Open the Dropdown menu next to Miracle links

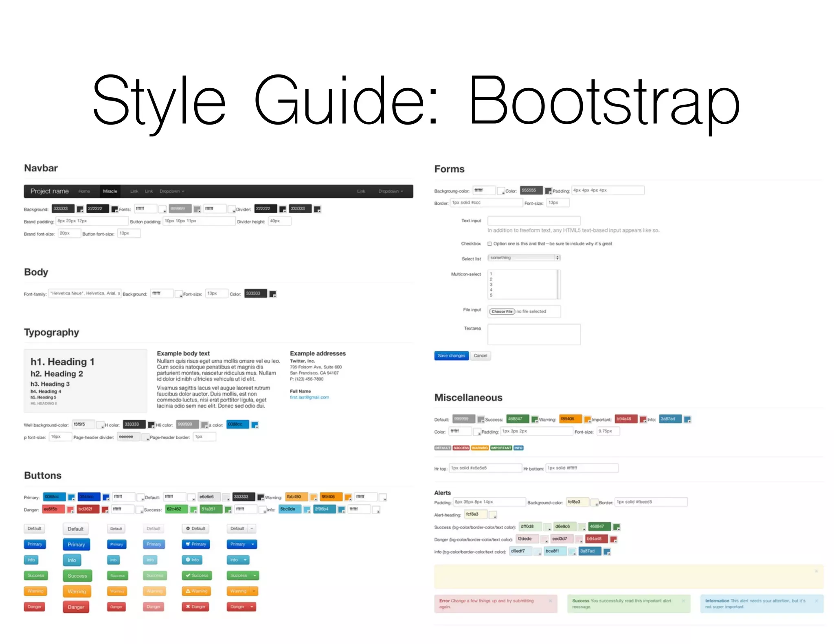point(172,191)
